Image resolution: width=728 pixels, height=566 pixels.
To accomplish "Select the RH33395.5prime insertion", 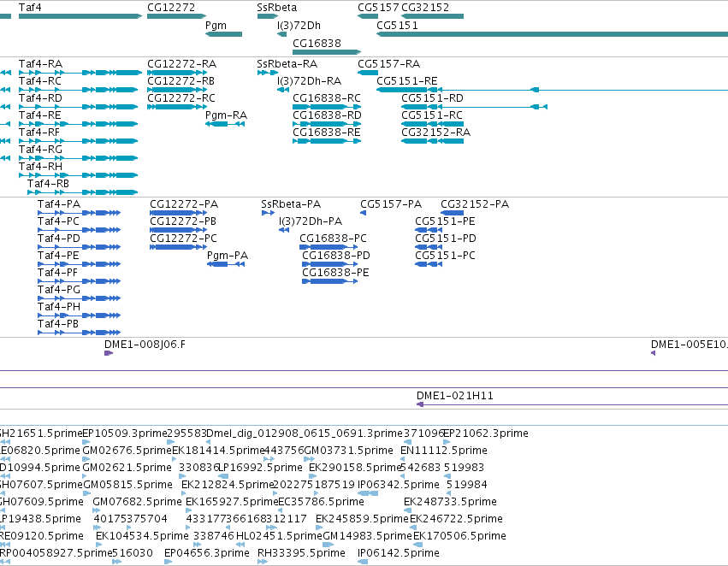I will click(263, 562).
